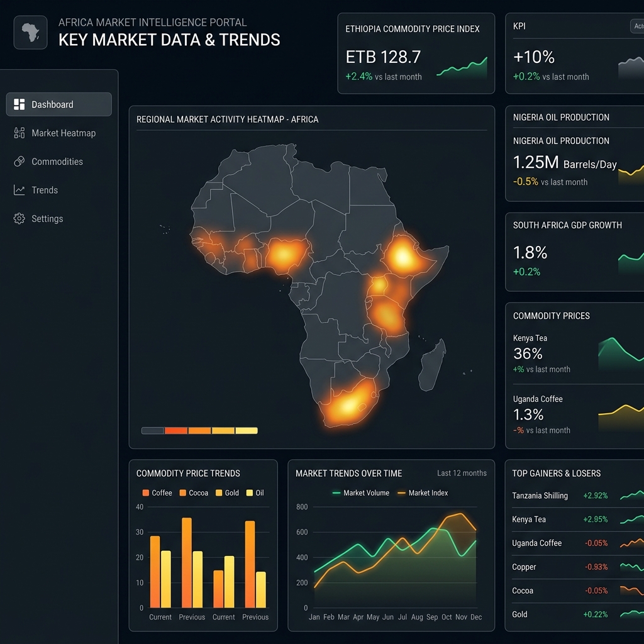Click the Kenya Tea green area sparkline

pyautogui.click(x=621, y=353)
